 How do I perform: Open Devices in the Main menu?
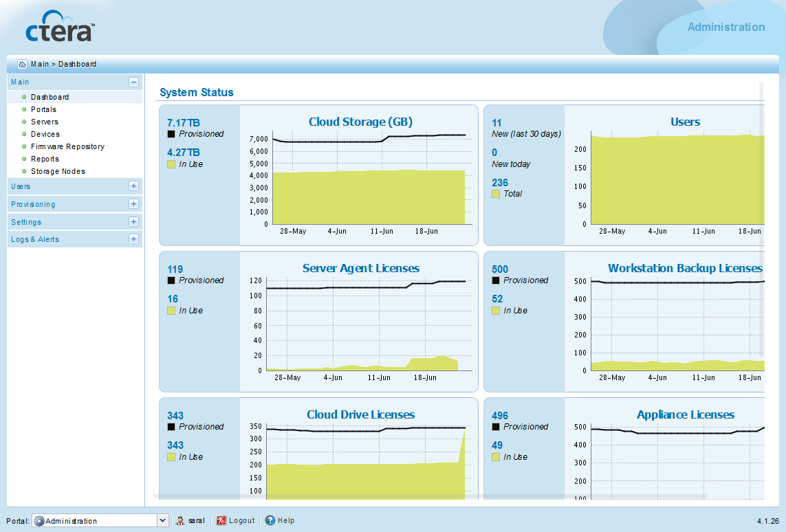tap(45, 134)
